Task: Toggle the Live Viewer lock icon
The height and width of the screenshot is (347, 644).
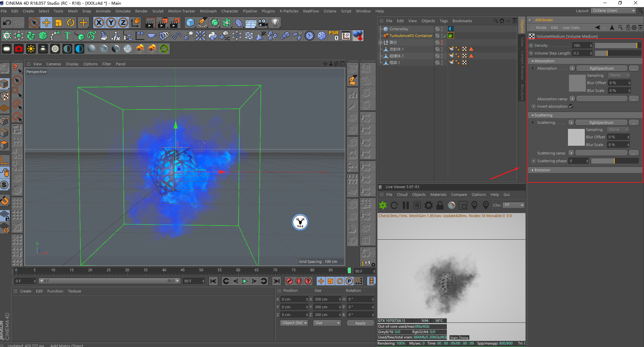Action: [x=440, y=205]
